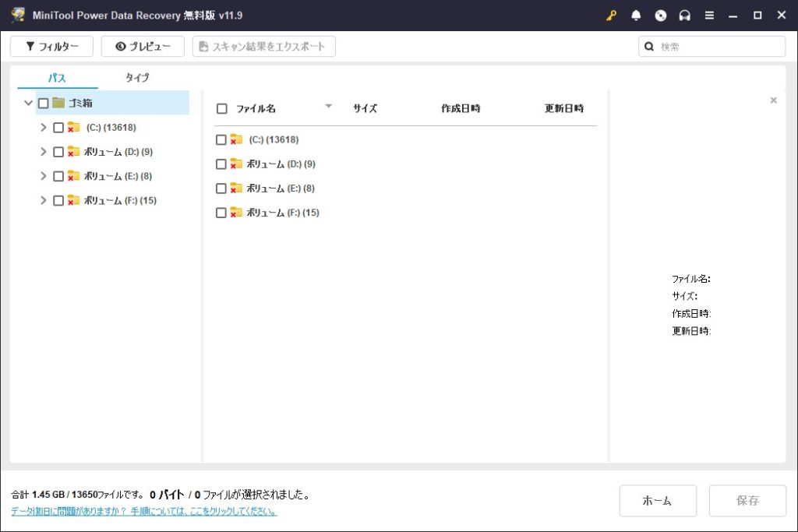Toggle the select-all checkbox beside ファイル名
This screenshot has width=798, height=532.
pyautogui.click(x=222, y=109)
